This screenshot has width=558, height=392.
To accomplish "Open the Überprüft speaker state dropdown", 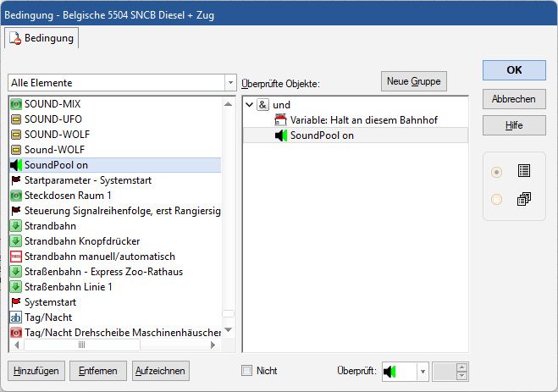I will (422, 371).
